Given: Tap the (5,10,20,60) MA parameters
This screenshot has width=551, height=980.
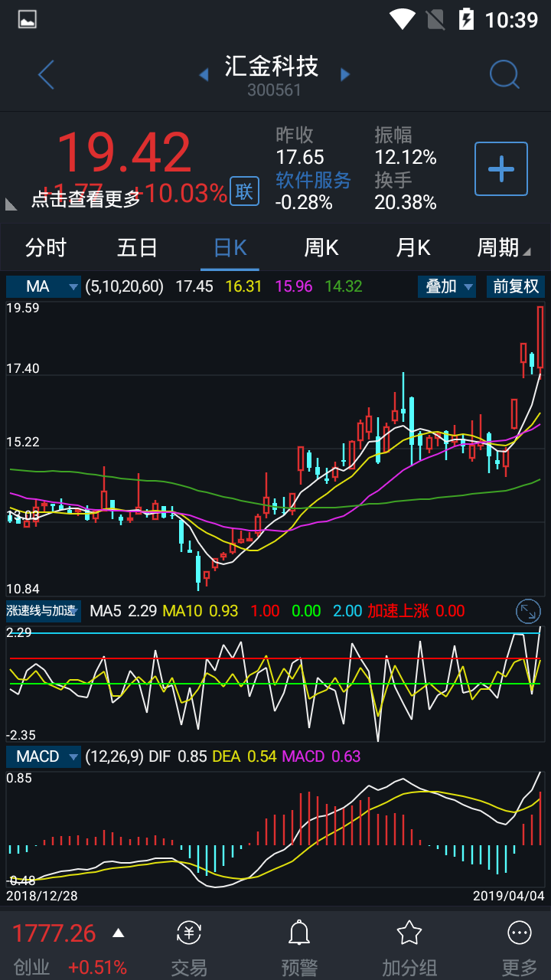Looking at the screenshot, I should tap(124, 286).
